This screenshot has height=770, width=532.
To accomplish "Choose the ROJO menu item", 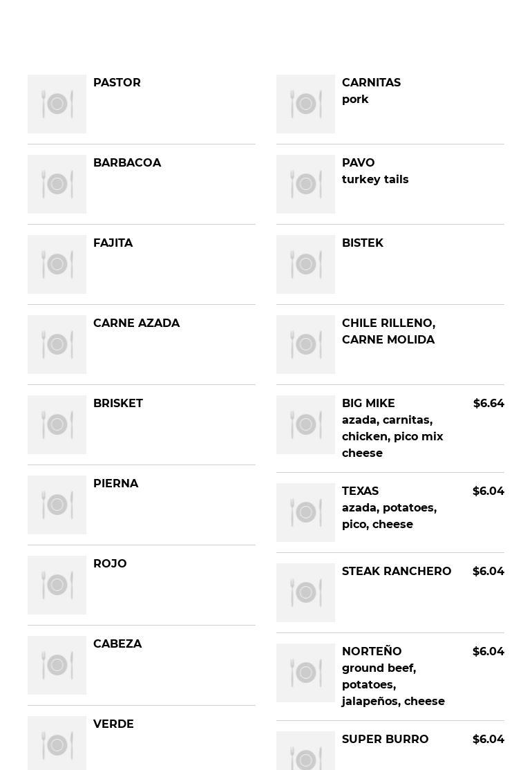I will pos(110,564).
